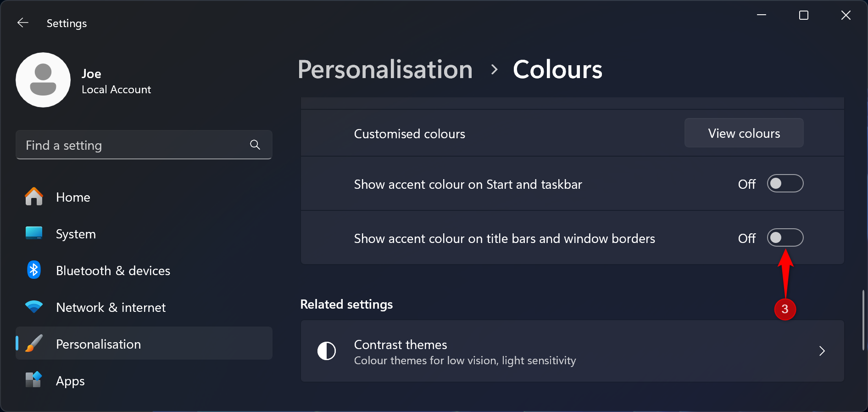Viewport: 868px width, 412px height.
Task: Click the Contrast themes half-circle icon
Action: tap(327, 351)
